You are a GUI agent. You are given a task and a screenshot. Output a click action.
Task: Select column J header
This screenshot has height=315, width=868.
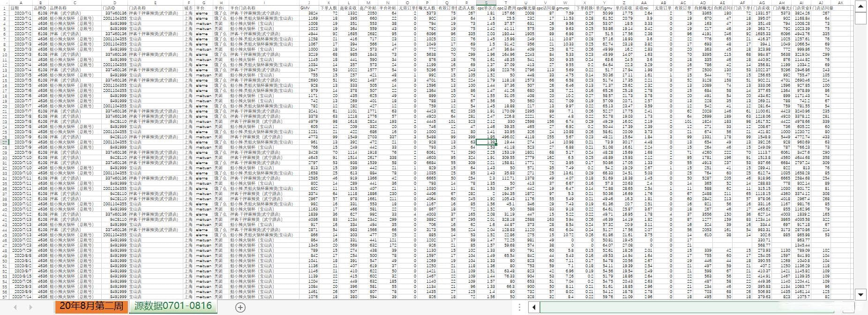(x=309, y=3)
